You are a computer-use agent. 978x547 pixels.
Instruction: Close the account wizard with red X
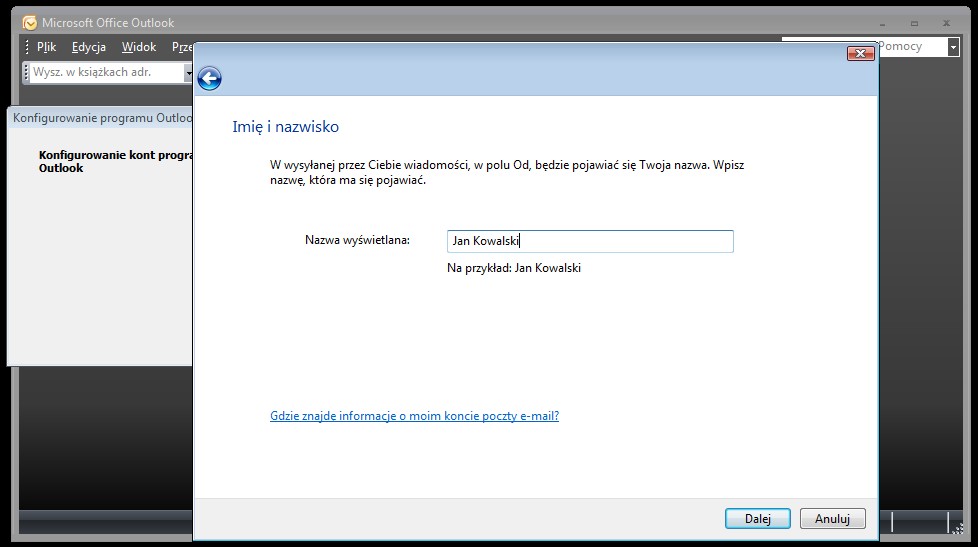tap(860, 53)
